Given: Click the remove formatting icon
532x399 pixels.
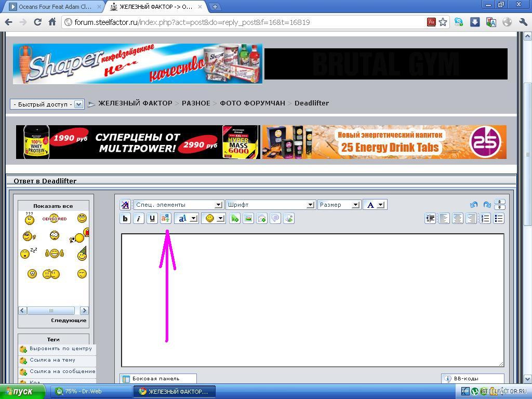Looking at the screenshot, I should coord(125,205).
